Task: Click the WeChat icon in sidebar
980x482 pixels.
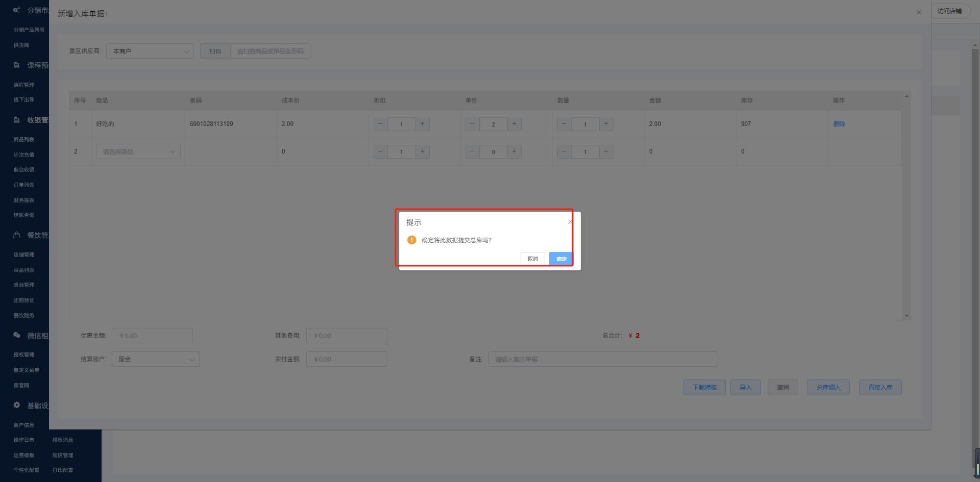Action: tap(17, 335)
